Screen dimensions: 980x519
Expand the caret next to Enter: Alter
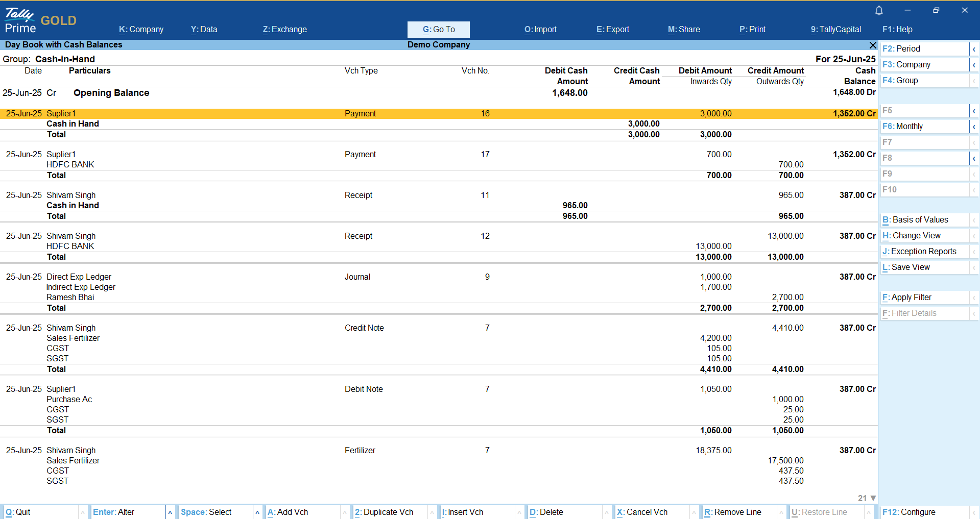(x=170, y=512)
